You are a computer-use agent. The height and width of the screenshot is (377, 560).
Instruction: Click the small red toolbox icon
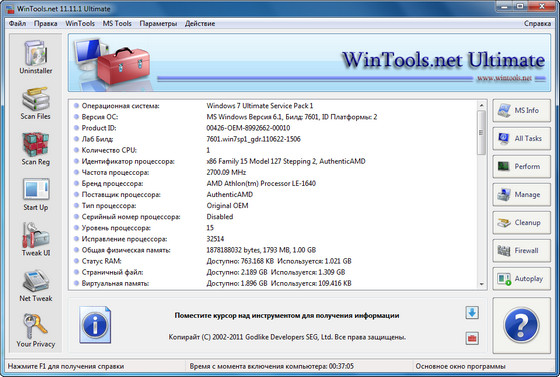click(472, 338)
